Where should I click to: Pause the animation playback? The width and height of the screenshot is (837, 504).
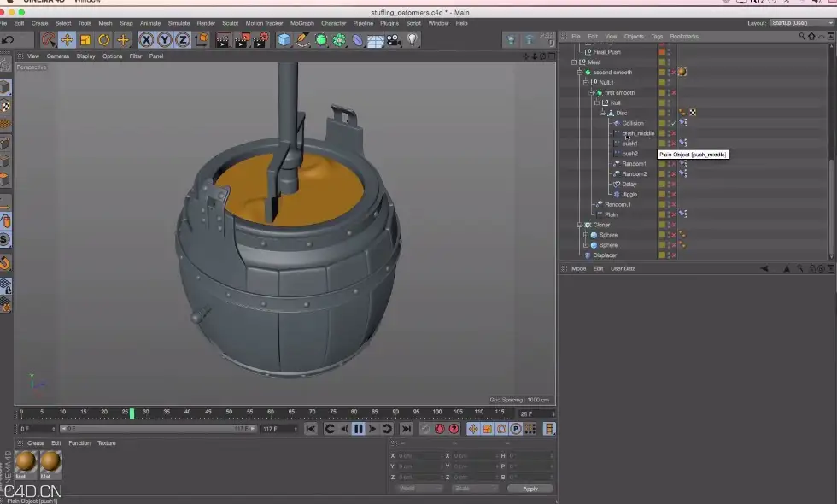(x=359, y=429)
